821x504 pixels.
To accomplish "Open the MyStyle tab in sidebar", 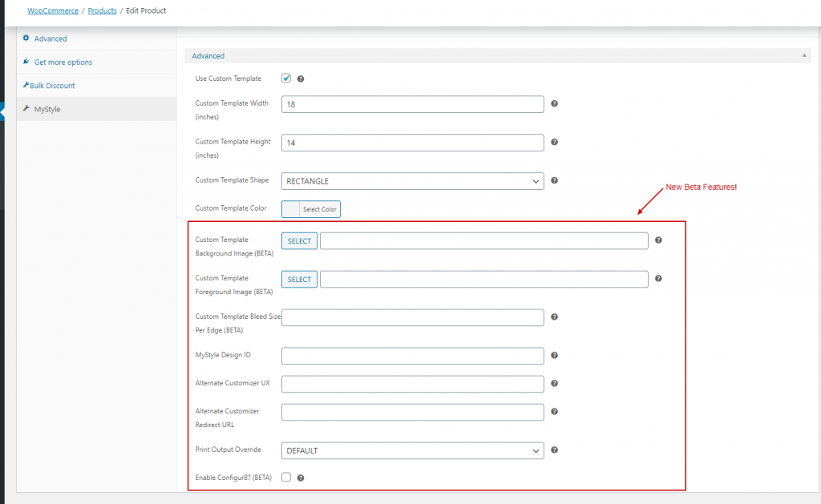I will coord(47,109).
